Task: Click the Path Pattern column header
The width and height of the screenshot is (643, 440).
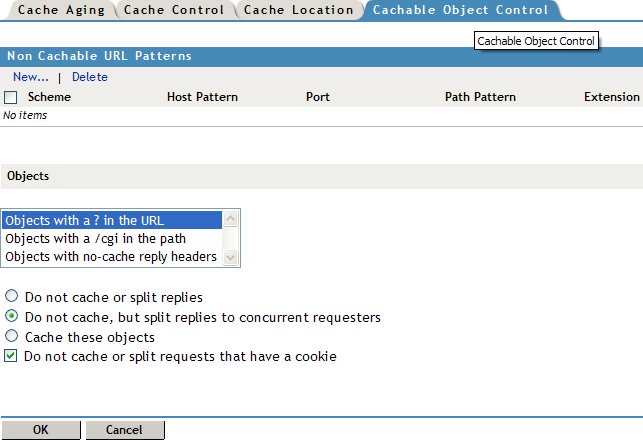Action: [x=480, y=98]
